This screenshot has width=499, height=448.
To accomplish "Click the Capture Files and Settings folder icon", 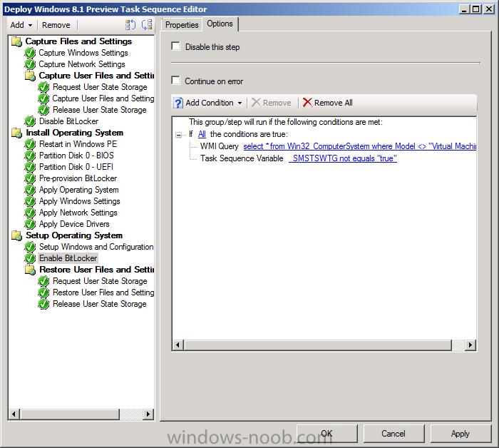I will click(x=16, y=41).
